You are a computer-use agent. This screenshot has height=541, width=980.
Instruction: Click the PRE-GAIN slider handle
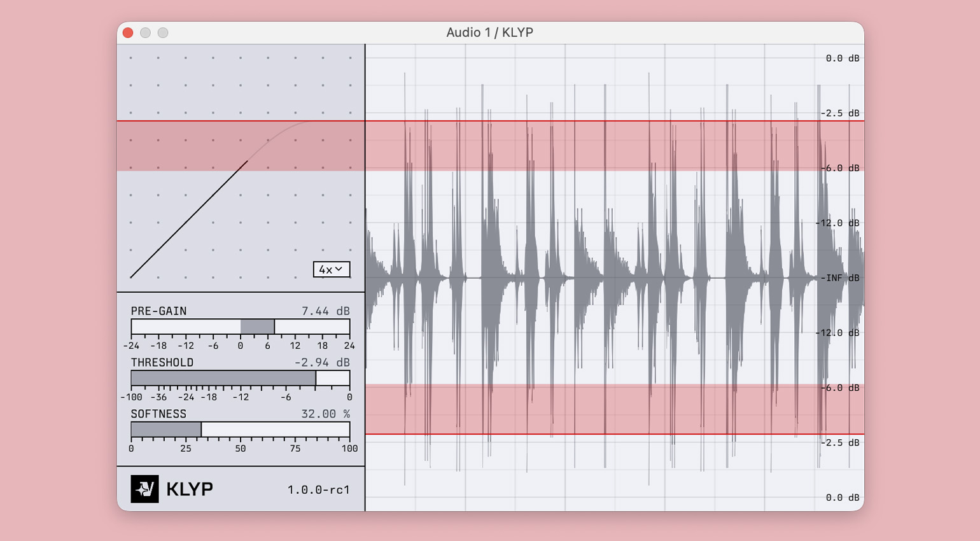click(274, 327)
